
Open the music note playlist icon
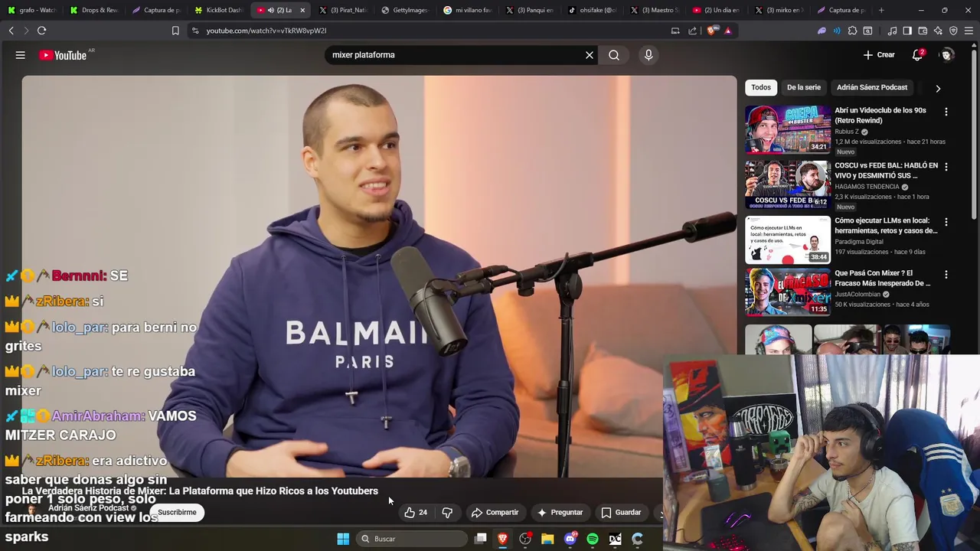tap(892, 31)
